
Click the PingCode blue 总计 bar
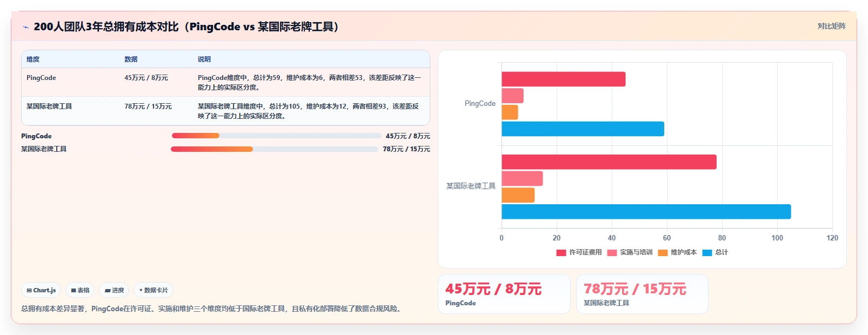583,129
